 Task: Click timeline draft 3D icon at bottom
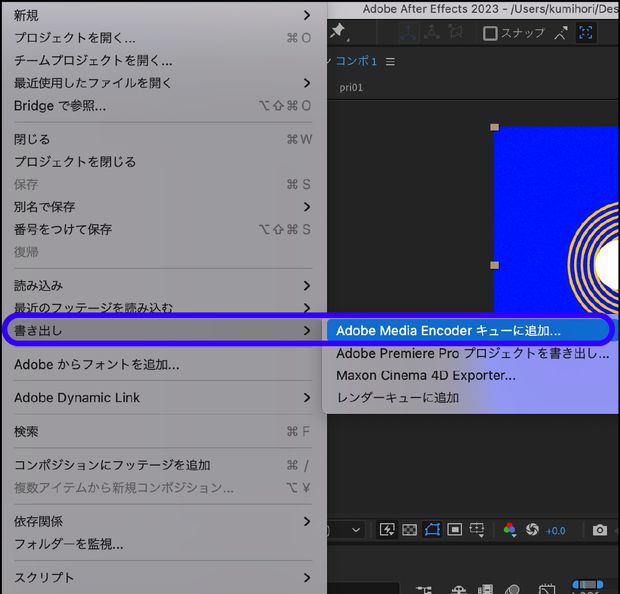point(424,589)
